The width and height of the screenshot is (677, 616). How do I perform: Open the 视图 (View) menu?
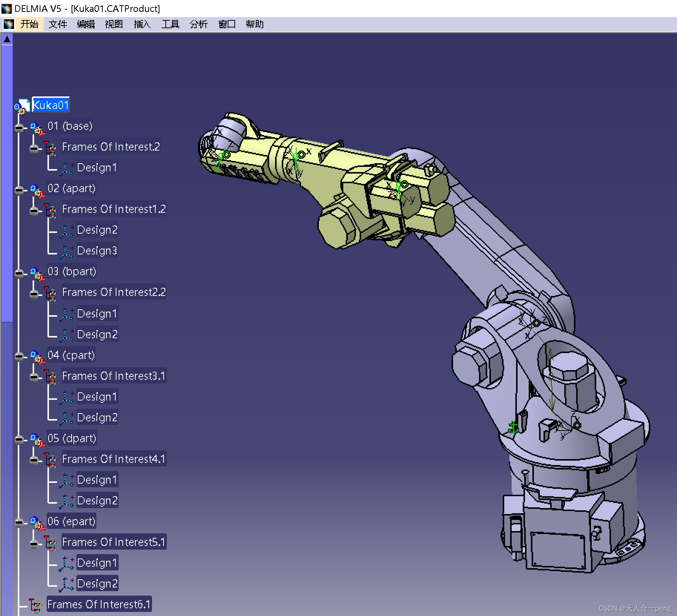pos(114,24)
